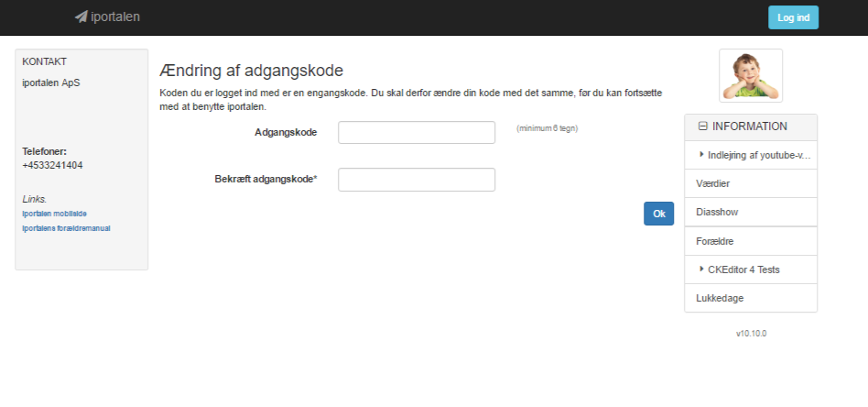868x407 pixels.
Task: Open the Værdier menu item
Action: tap(751, 183)
